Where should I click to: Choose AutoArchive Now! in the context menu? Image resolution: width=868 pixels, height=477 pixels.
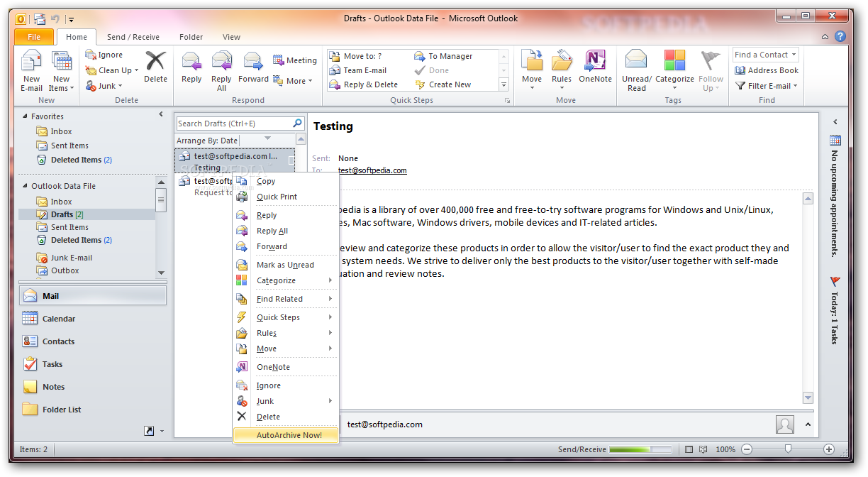pos(286,435)
